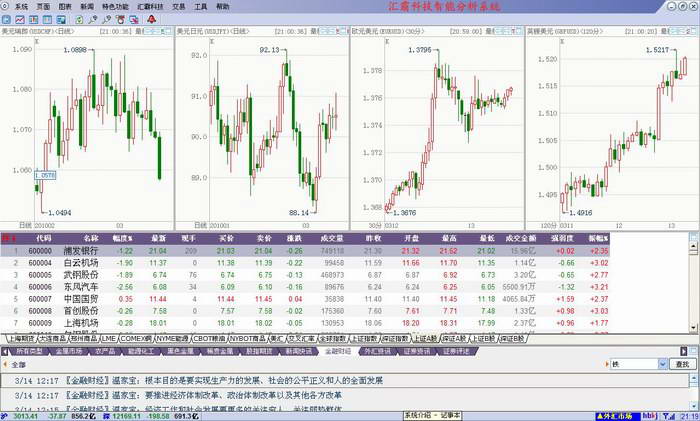
Task: Switch to the 上海期货 market tab
Action: [22, 339]
